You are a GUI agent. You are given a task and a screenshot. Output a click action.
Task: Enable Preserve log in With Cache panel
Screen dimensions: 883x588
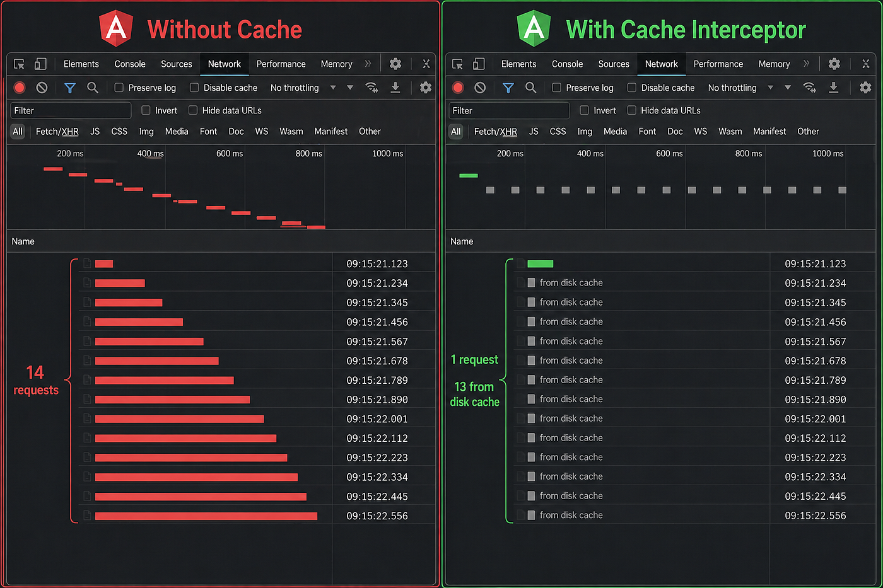[x=556, y=88]
